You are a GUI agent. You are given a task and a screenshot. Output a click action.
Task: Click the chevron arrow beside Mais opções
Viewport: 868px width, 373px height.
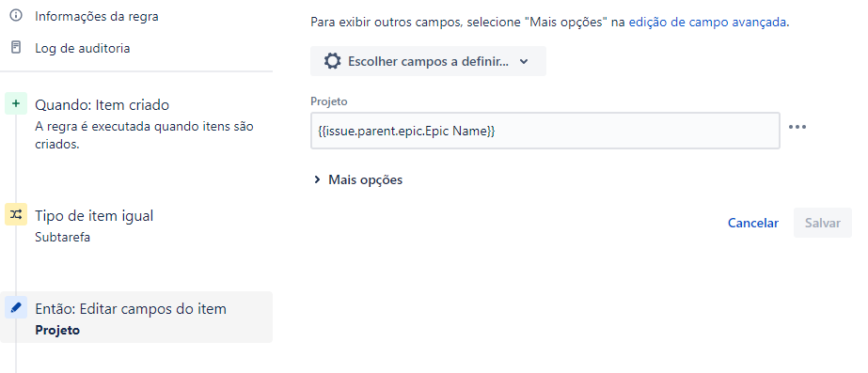(317, 179)
